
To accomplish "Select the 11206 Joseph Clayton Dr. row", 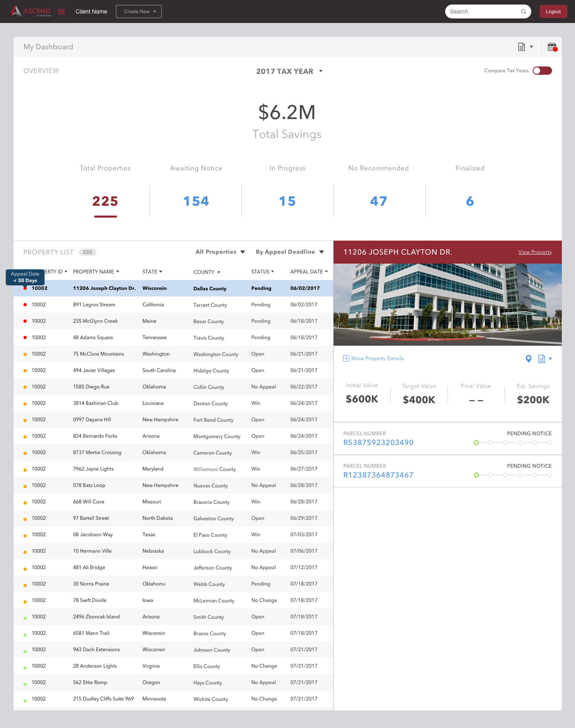I will click(x=173, y=288).
